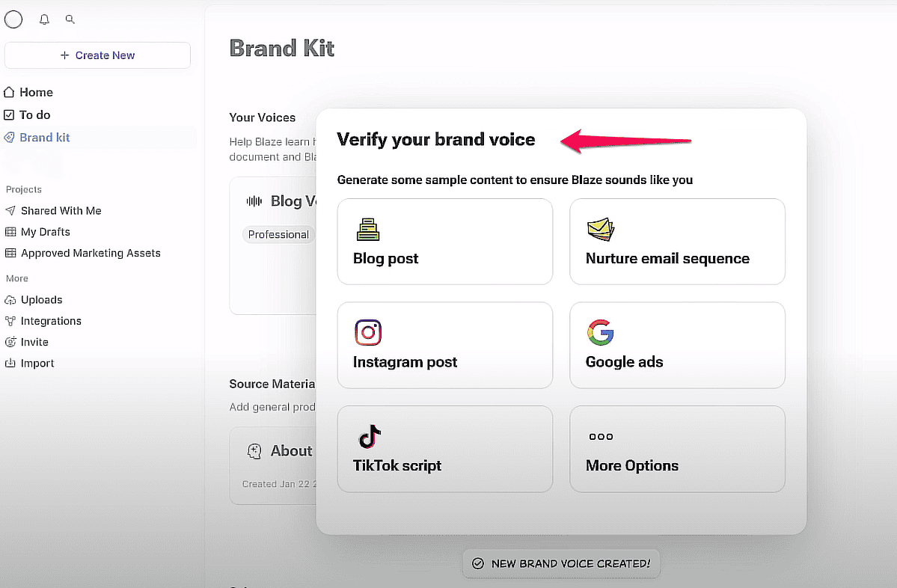
Task: Click the Invite icon
Action: click(10, 342)
